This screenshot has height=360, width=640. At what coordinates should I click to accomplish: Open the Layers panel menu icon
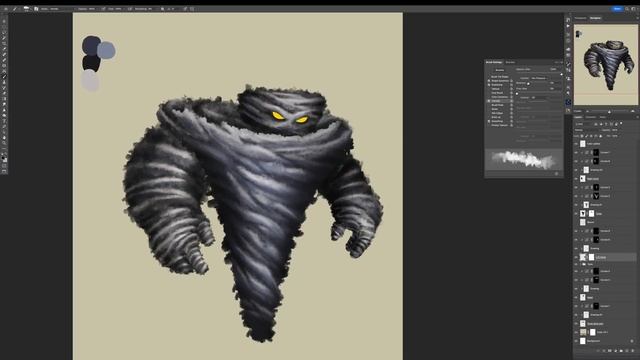638,117
